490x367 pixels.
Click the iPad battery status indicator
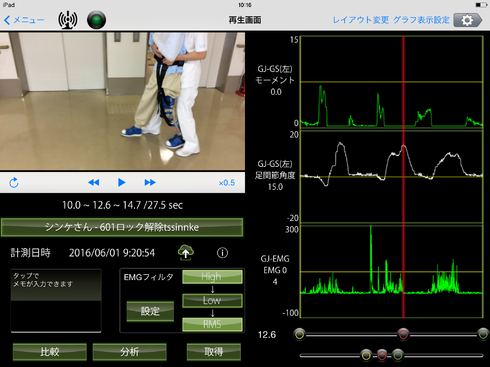click(x=482, y=5)
